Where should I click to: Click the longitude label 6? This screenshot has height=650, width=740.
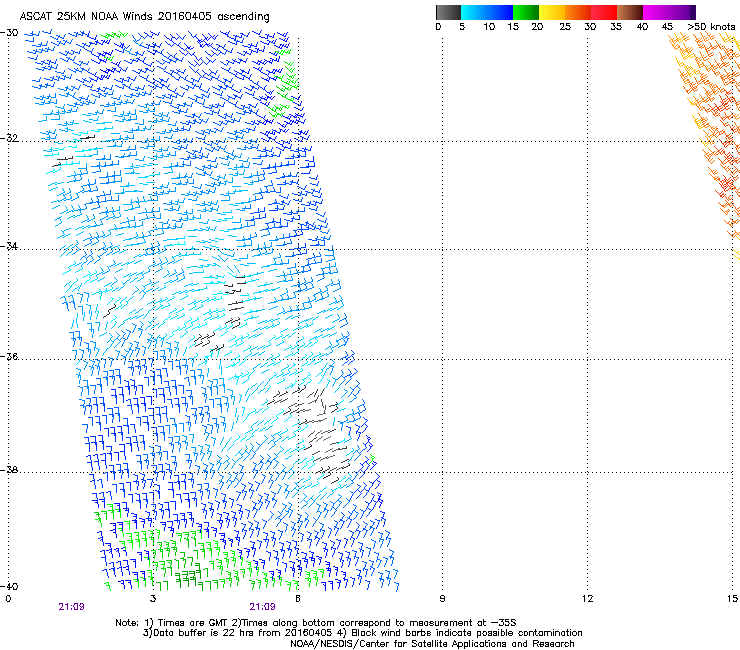point(298,599)
